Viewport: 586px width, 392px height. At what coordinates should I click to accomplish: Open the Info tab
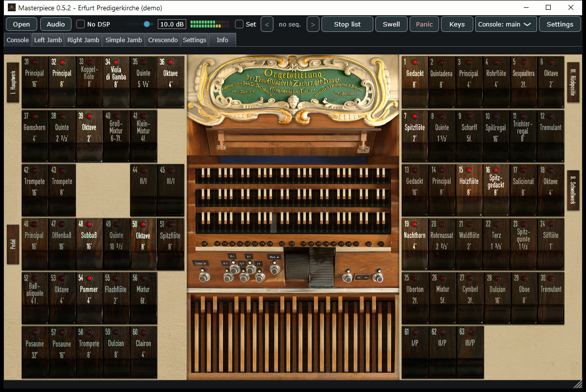222,40
